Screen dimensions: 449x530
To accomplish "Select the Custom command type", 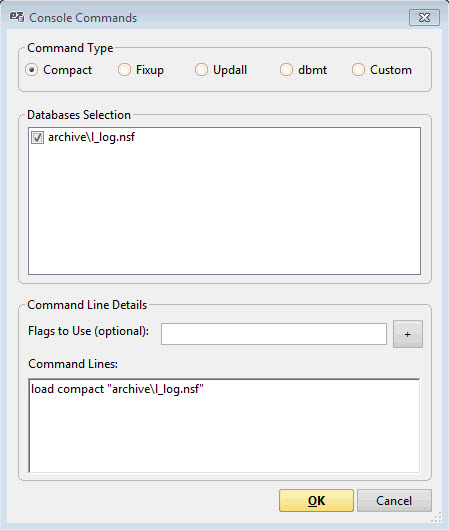I will [358, 70].
